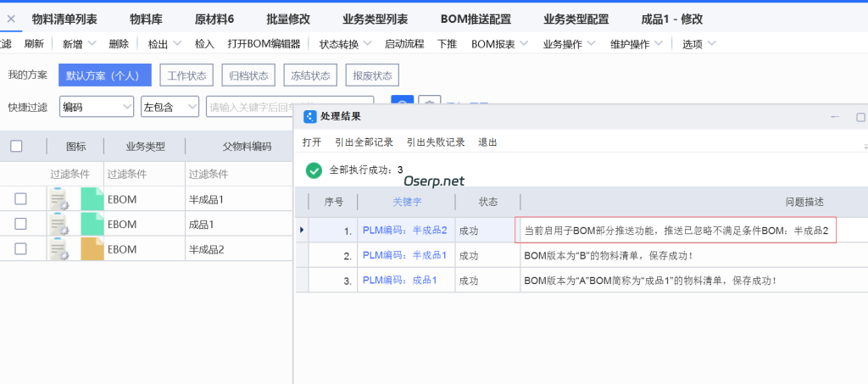Expand the 维护操作 dropdown
The height and width of the screenshot is (384, 868).
(x=659, y=44)
